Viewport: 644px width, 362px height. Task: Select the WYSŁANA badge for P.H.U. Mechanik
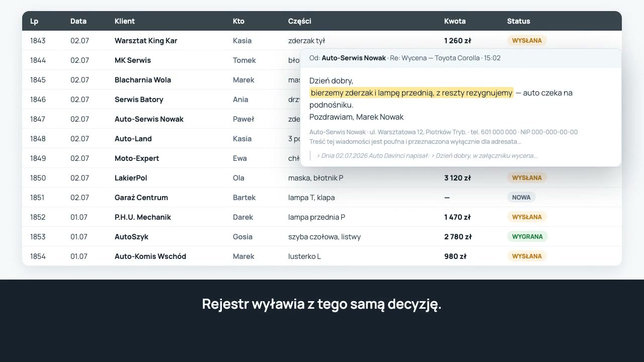(x=527, y=217)
